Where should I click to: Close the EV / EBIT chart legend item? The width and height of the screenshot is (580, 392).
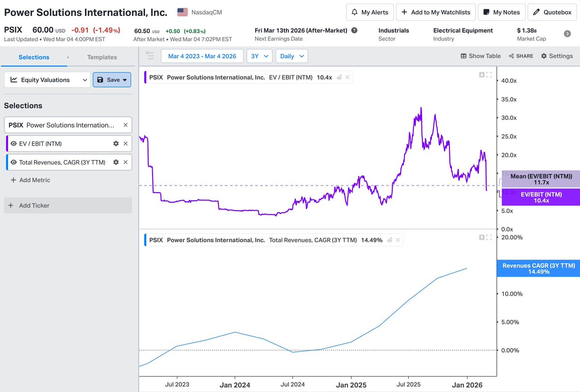point(347,77)
